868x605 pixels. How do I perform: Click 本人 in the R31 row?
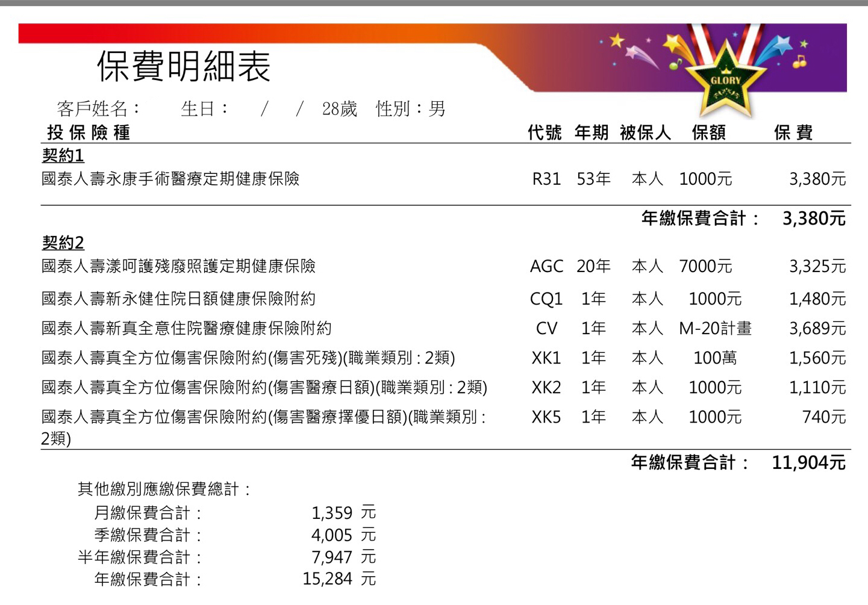647,179
